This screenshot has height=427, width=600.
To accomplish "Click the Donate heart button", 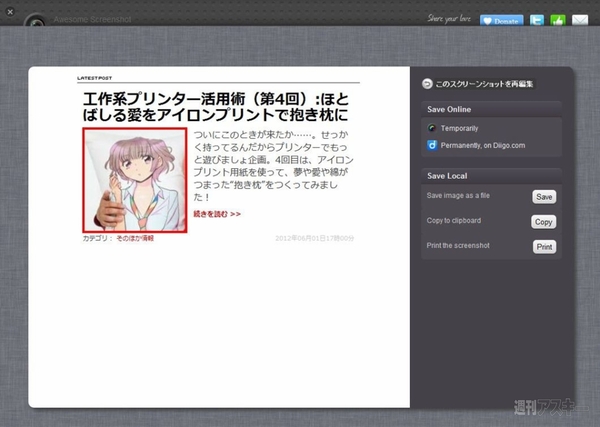I will point(502,21).
